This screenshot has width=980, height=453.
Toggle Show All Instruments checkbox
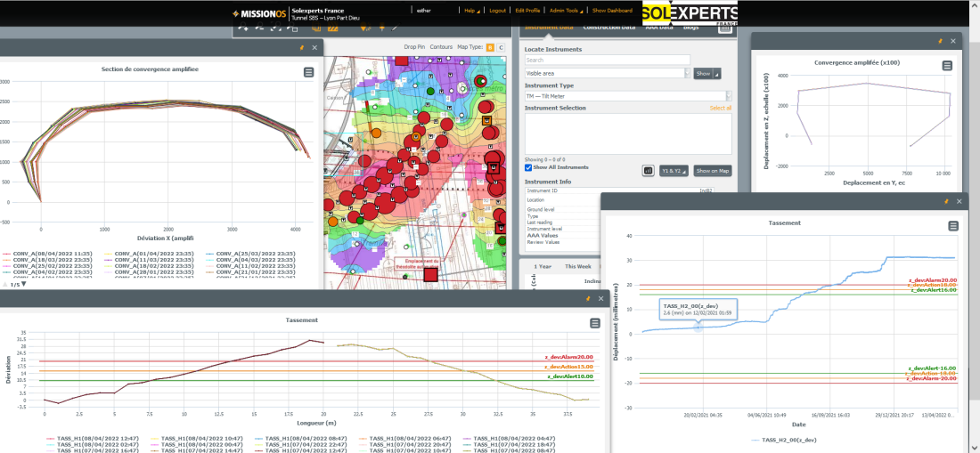(528, 167)
